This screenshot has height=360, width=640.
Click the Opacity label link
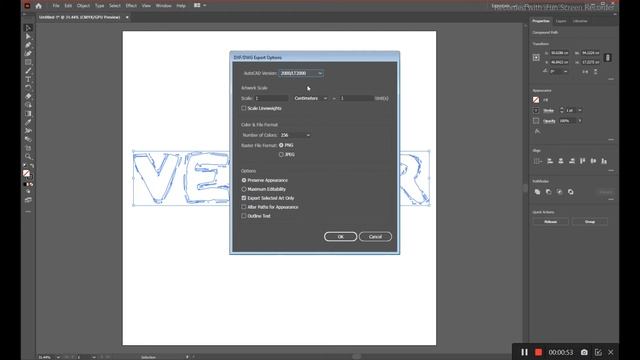[549, 121]
